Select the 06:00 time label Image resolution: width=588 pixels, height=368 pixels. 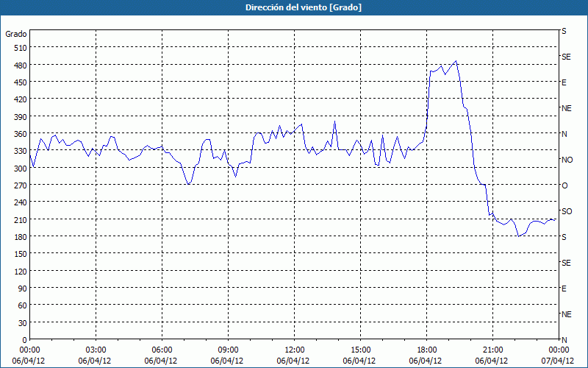tap(162, 350)
